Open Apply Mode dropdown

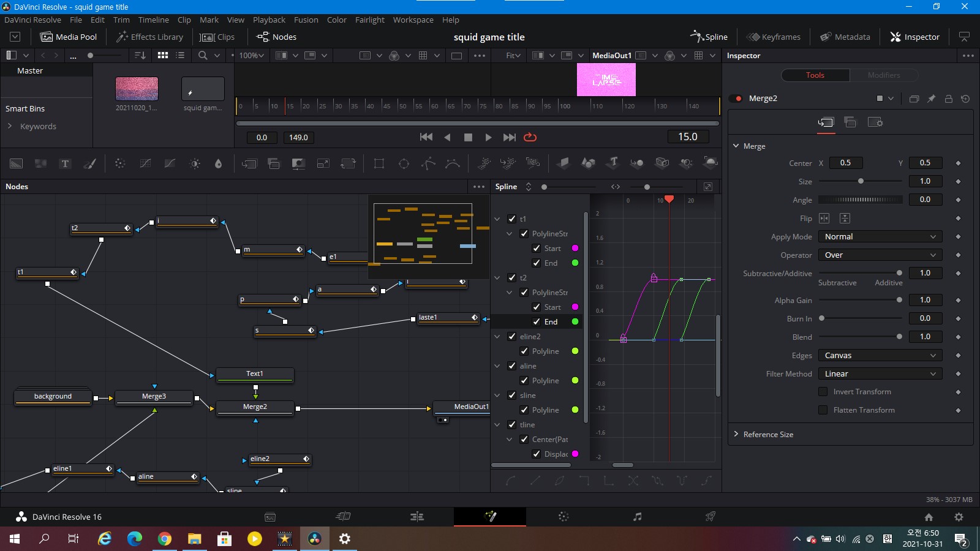(x=880, y=237)
